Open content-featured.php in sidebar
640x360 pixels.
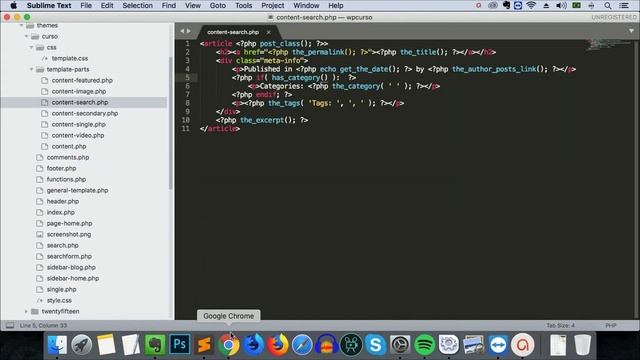click(82, 80)
